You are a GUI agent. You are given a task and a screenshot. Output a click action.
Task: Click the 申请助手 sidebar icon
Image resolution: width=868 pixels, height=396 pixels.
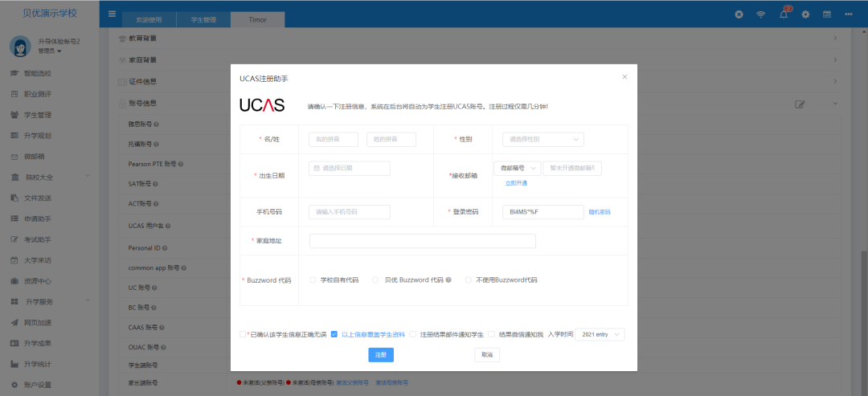(15, 219)
